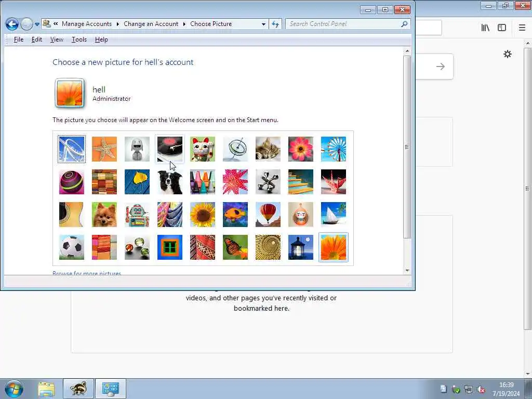Screen dimensions: 532x399
Task: Navigate to Manage Accounts breadcrumb
Action: click(x=87, y=24)
